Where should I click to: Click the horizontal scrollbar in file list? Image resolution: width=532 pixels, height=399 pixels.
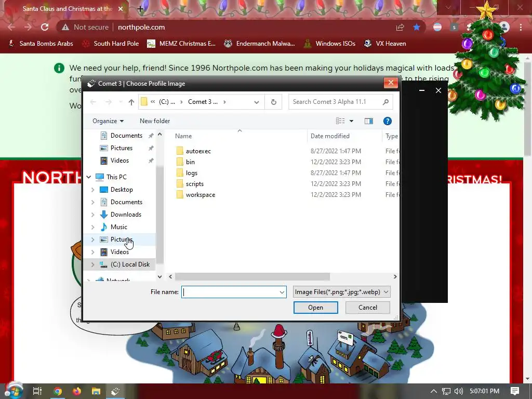pyautogui.click(x=252, y=276)
